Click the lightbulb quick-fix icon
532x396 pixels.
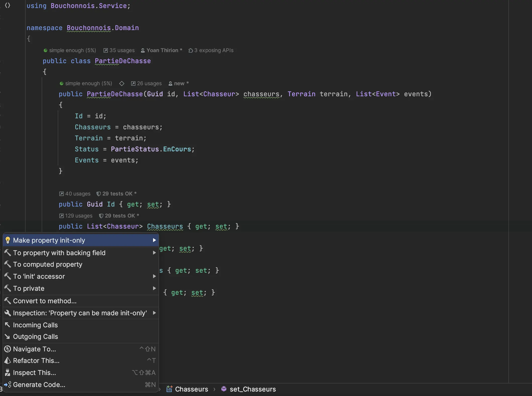8,240
